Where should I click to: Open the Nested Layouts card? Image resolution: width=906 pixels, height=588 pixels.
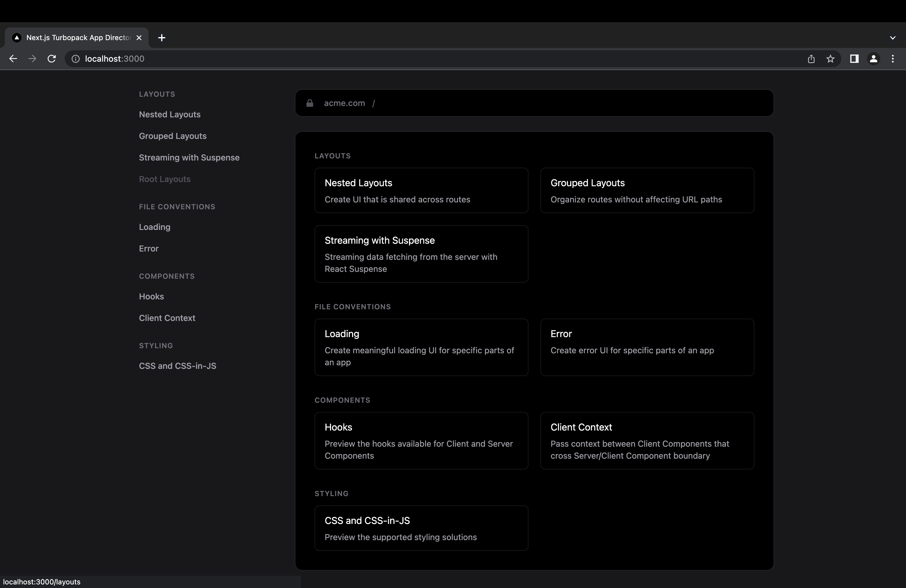(x=422, y=190)
